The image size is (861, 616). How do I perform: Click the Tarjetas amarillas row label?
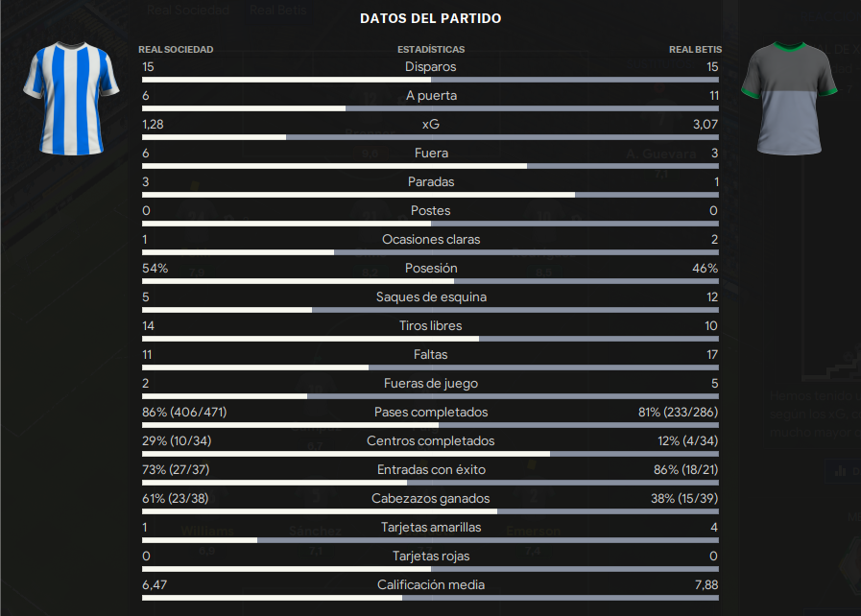tap(431, 527)
